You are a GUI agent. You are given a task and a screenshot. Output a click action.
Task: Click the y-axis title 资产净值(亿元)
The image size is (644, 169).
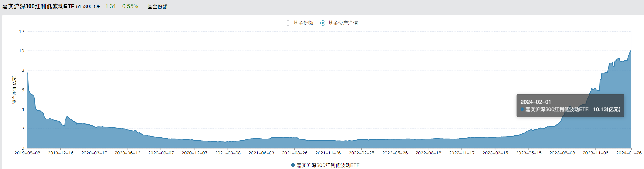point(14,90)
